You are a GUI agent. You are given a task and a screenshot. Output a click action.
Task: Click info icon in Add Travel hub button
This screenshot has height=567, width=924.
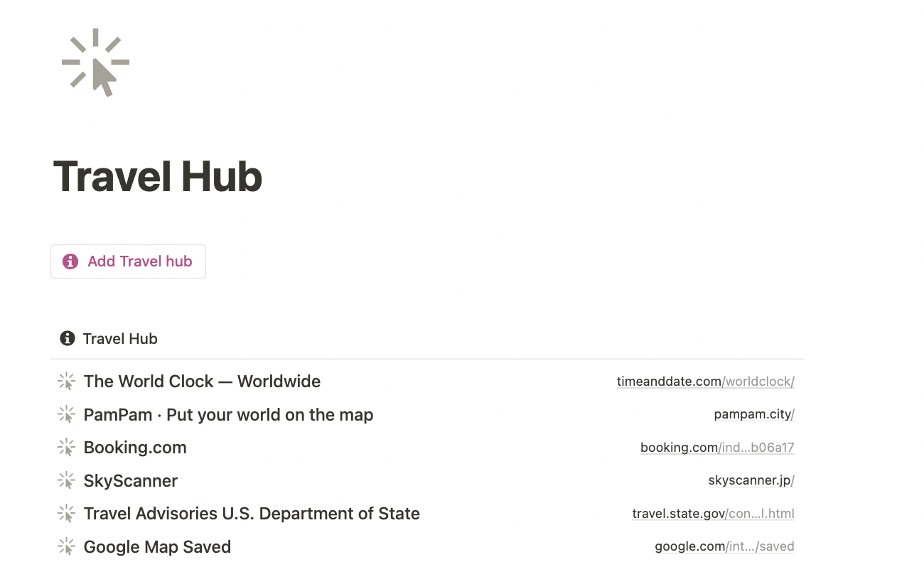(x=70, y=261)
